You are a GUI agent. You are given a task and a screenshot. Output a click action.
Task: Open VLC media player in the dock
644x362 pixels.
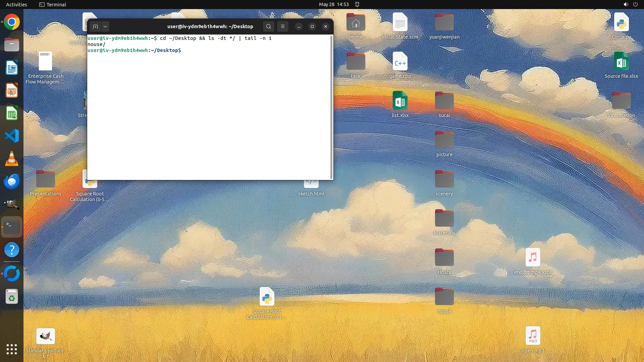pyautogui.click(x=12, y=159)
